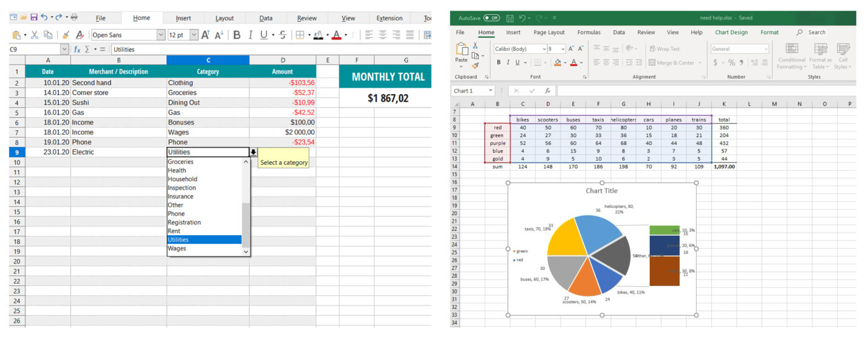
Task: Click Undo in Excel quick access toolbar
Action: point(523,18)
